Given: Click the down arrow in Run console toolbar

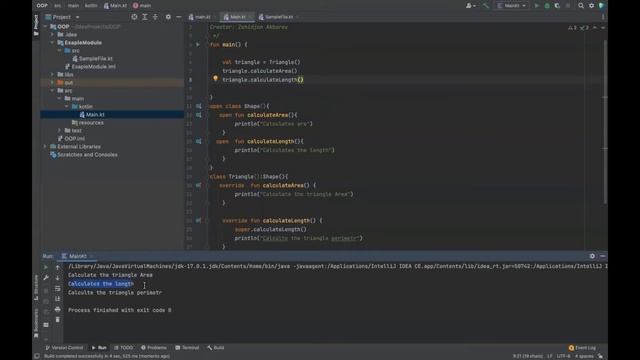Looking at the screenshot, I should (x=58, y=278).
